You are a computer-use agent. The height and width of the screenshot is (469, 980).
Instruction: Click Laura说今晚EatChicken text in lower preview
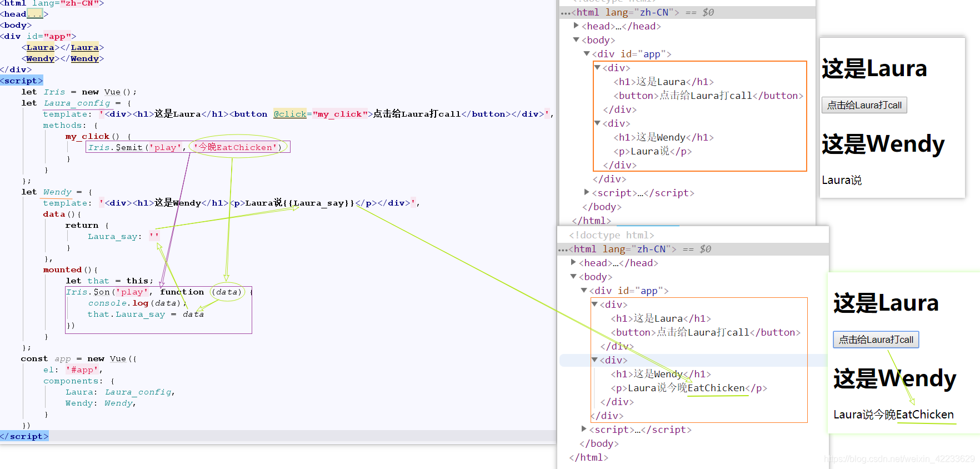893,415
